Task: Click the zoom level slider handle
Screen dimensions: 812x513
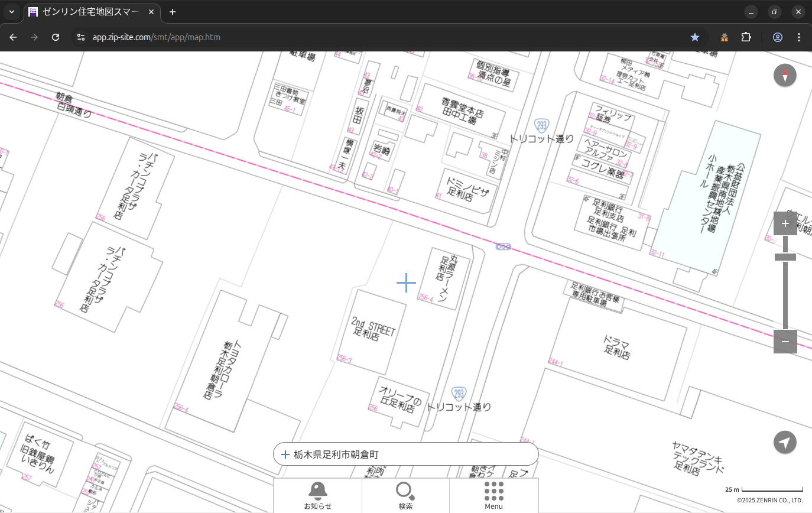Action: click(785, 257)
